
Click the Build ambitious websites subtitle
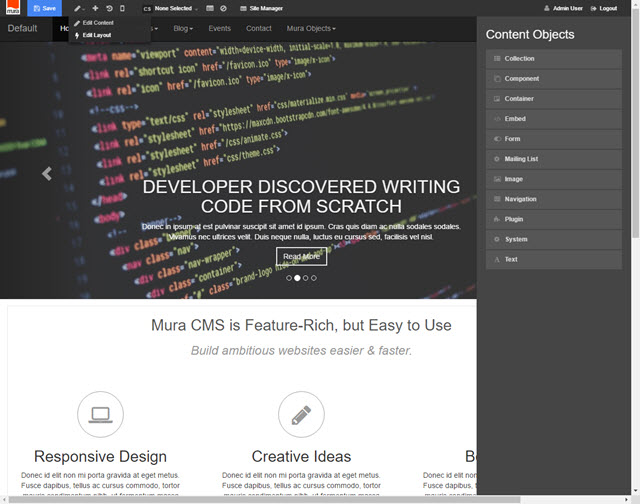(301, 351)
